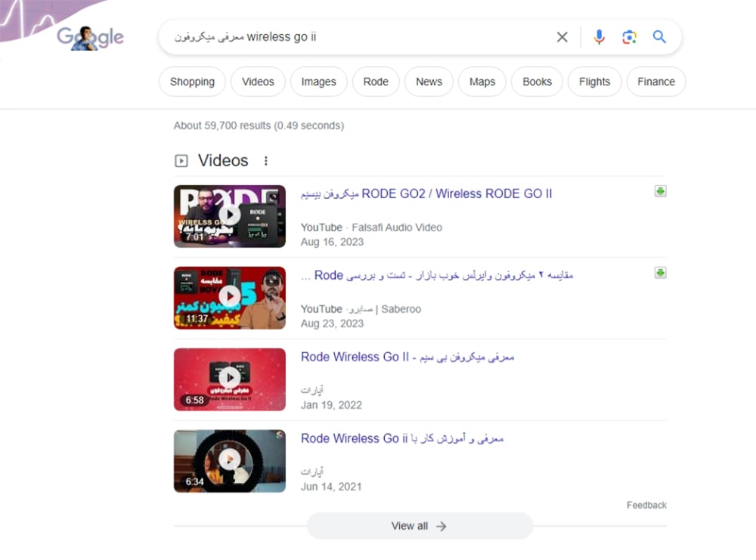Image resolution: width=756 pixels, height=560 pixels.
Task: Click the Falsafi Audio Video source text
Action: [x=397, y=227]
